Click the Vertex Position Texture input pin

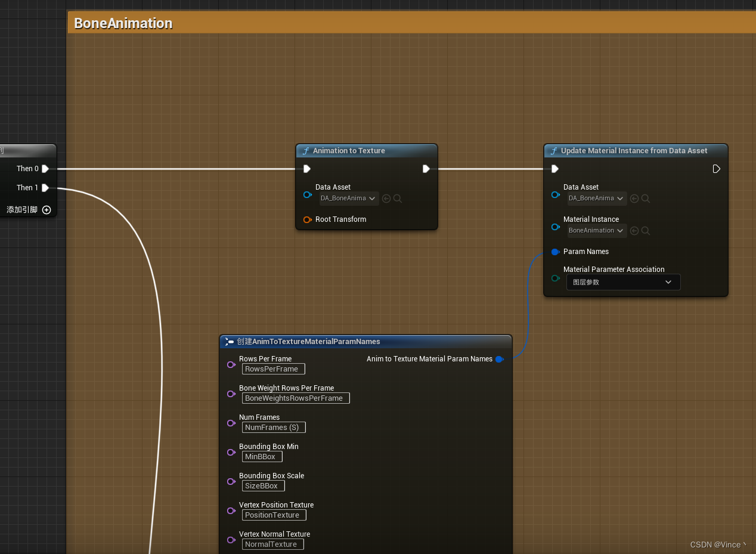click(x=231, y=510)
